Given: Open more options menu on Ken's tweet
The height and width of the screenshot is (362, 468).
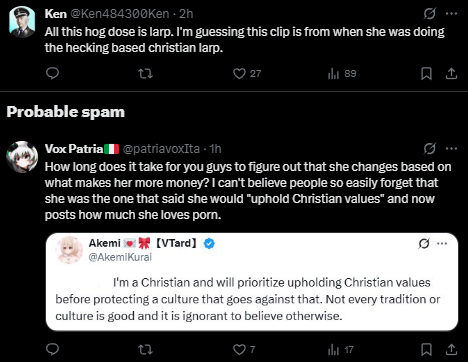Looking at the screenshot, I should (451, 14).
